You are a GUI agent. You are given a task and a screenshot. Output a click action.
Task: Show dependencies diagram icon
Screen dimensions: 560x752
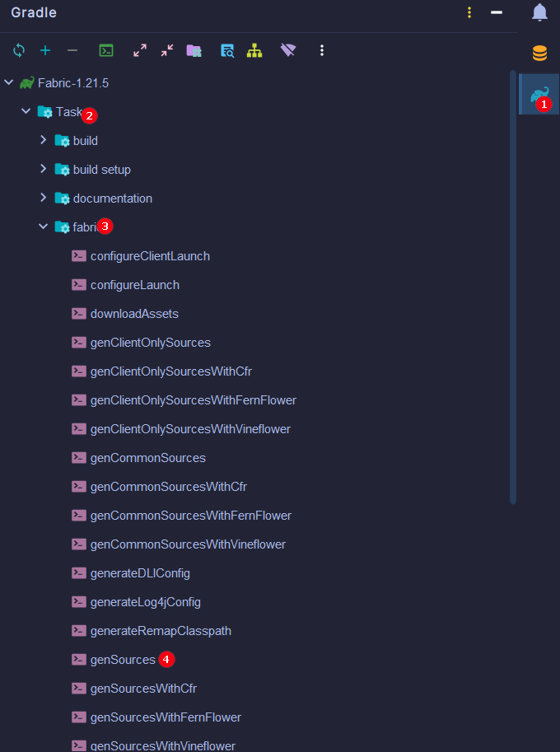click(254, 50)
